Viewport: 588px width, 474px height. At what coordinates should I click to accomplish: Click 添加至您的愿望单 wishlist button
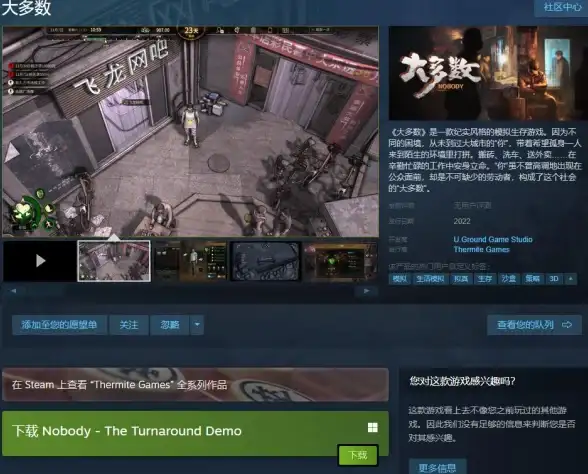[x=59, y=325]
